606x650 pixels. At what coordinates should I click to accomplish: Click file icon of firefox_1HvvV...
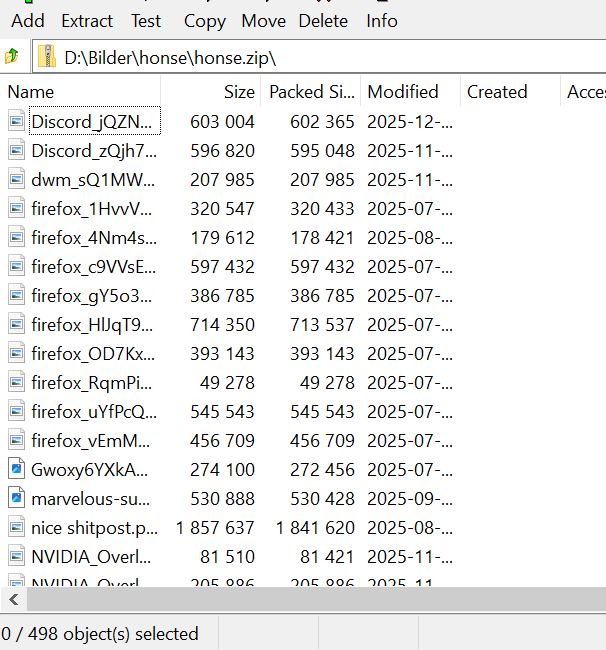pyautogui.click(x=17, y=208)
